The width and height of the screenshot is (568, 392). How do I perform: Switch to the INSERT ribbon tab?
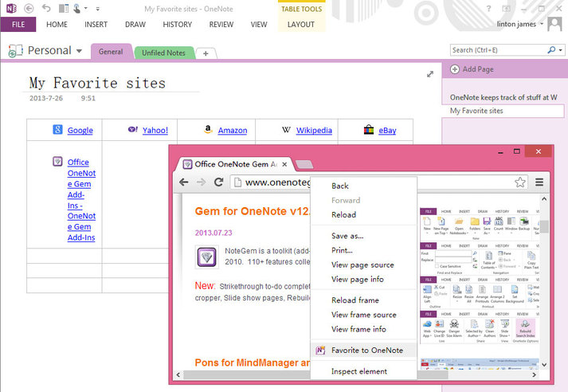96,24
